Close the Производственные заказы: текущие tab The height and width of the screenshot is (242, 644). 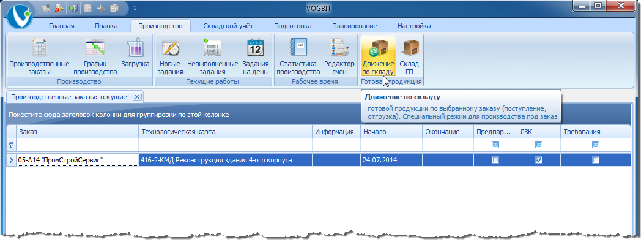pos(138,97)
